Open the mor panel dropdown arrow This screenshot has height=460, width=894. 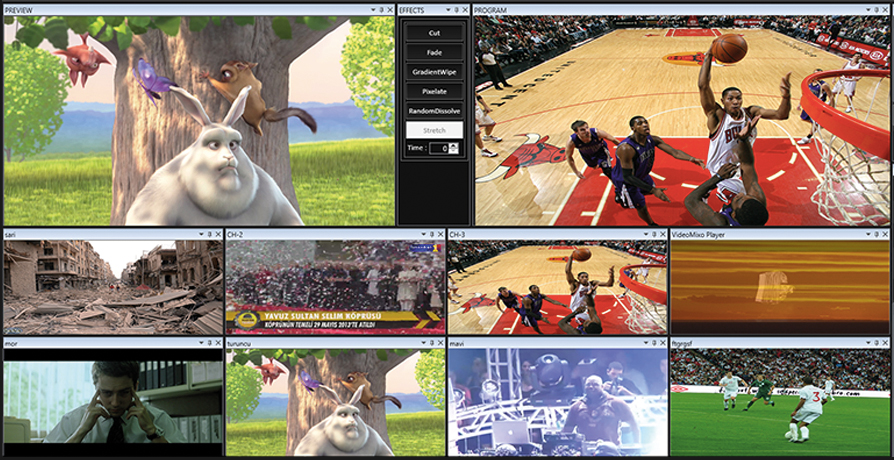201,343
